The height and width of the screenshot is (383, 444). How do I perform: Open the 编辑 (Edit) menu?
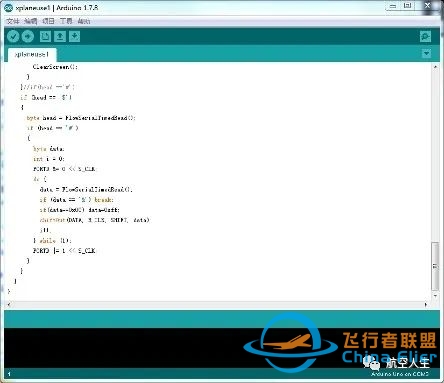(x=31, y=21)
